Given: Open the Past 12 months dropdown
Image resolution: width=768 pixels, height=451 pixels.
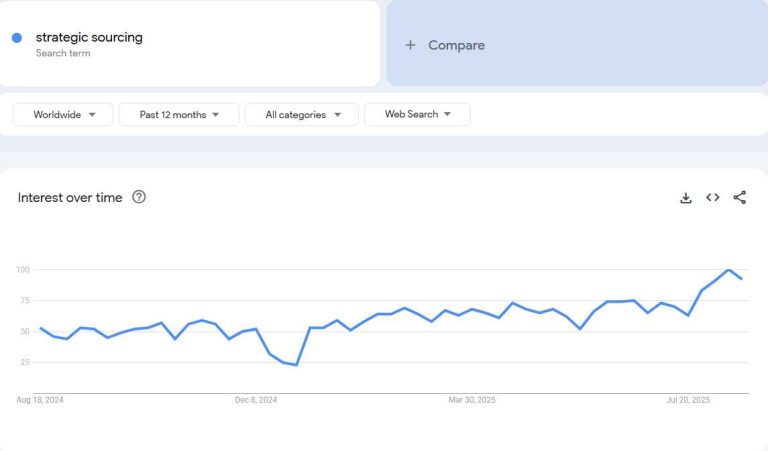Looking at the screenshot, I should coord(179,115).
